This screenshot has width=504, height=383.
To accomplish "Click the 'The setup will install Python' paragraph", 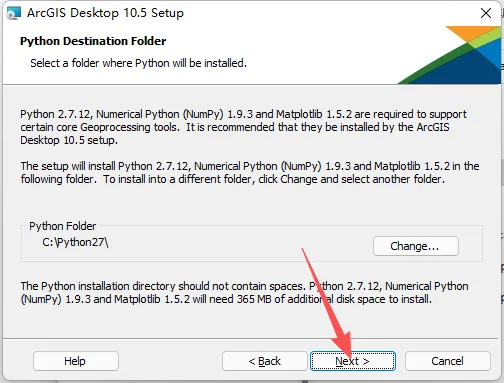I will 250,173.
